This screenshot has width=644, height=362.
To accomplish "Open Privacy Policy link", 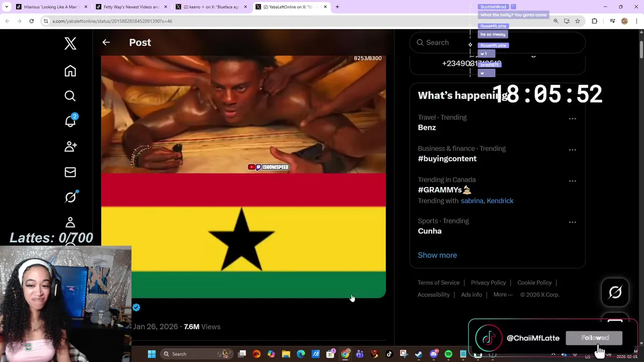I will coord(488,283).
